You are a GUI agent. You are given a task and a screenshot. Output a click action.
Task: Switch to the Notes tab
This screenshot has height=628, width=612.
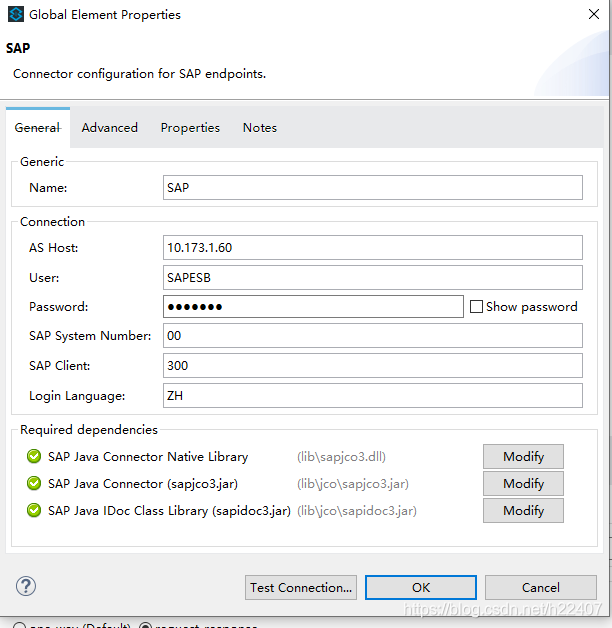click(x=260, y=128)
